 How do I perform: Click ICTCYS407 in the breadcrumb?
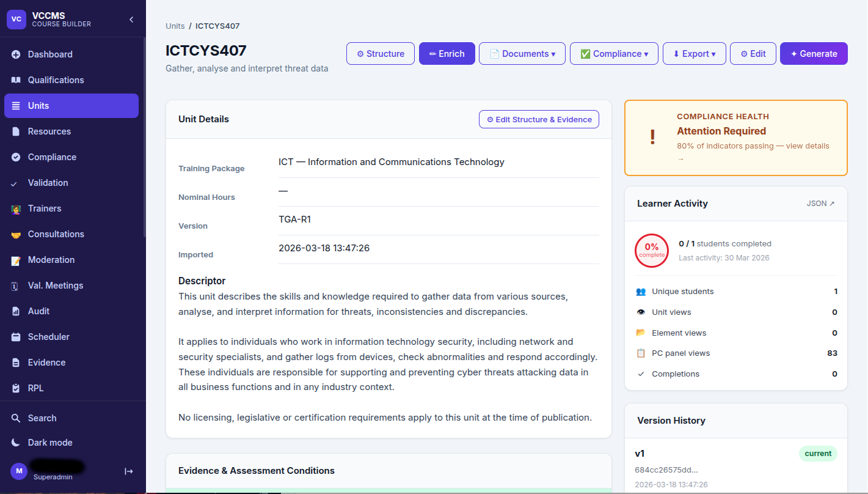pyautogui.click(x=217, y=26)
